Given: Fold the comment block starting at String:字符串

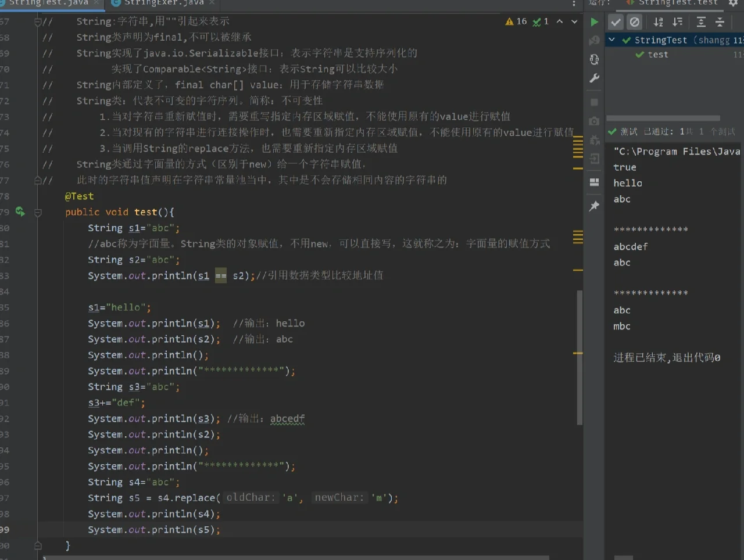Looking at the screenshot, I should [37, 22].
